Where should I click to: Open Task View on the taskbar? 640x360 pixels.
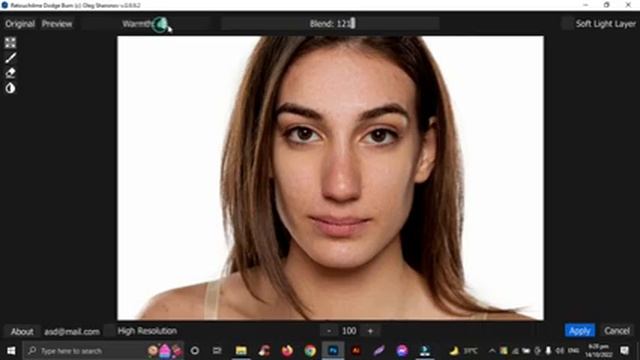point(217,351)
